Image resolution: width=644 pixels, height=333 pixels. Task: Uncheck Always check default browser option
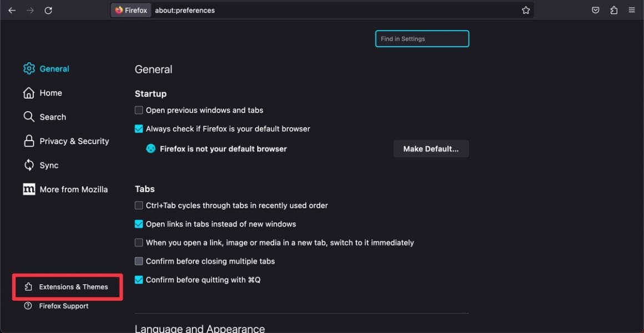[x=139, y=129]
